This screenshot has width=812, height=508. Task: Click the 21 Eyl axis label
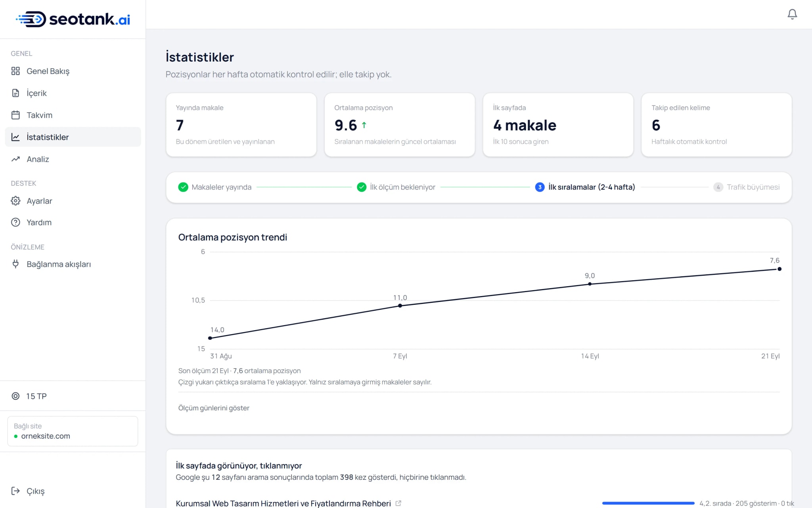(770, 356)
